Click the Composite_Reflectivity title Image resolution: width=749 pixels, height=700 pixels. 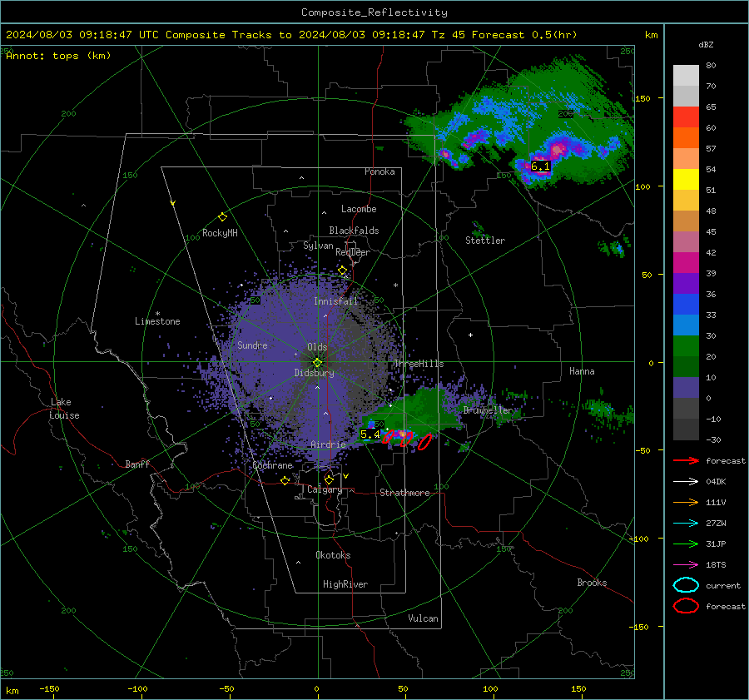click(374, 12)
